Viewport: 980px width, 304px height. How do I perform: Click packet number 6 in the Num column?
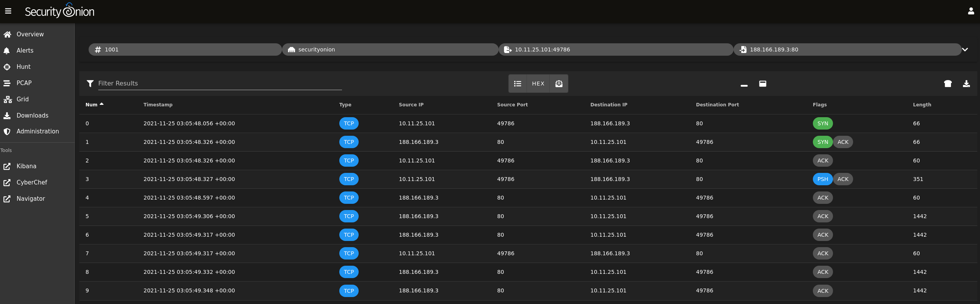tap(87, 235)
